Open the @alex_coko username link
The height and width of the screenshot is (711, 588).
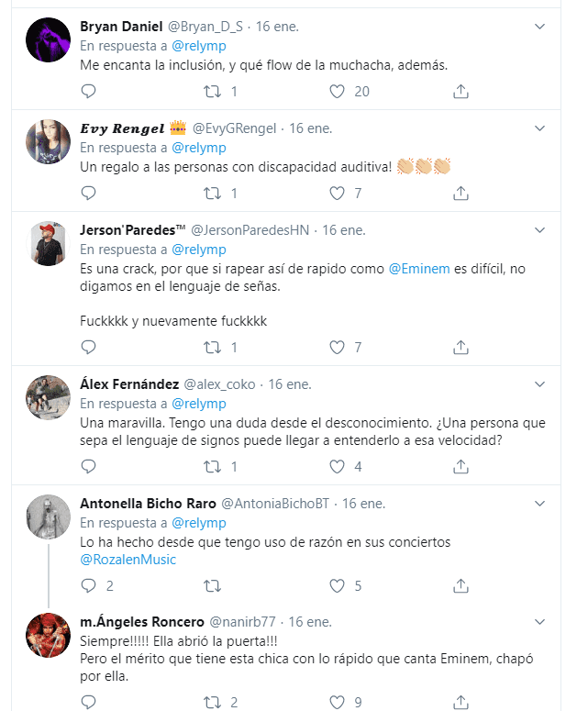pos(222,384)
